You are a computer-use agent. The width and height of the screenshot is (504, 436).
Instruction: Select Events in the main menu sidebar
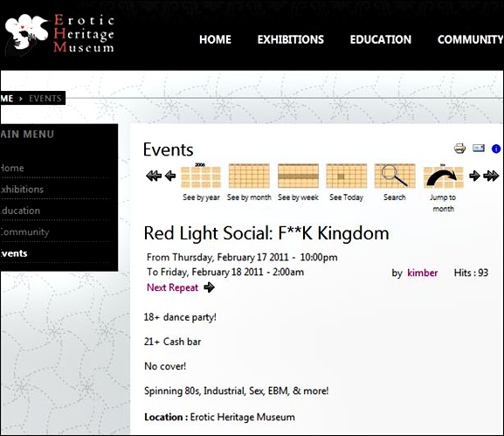pos(14,253)
